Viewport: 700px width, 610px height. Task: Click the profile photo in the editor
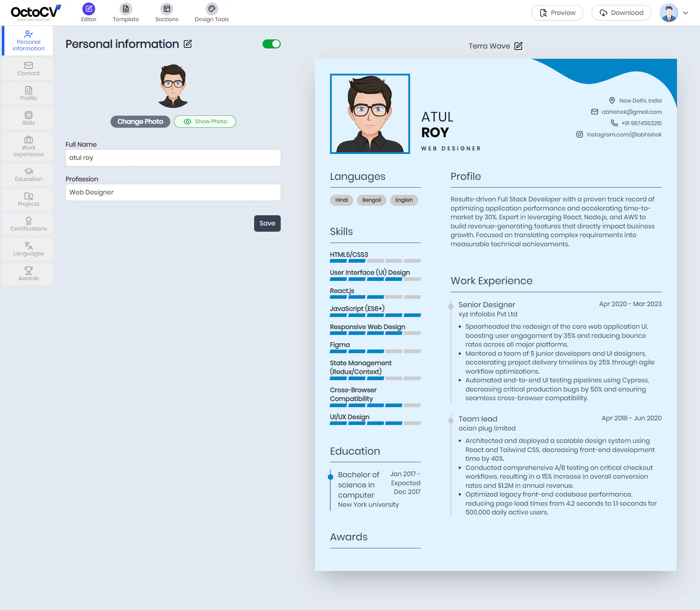(x=173, y=86)
